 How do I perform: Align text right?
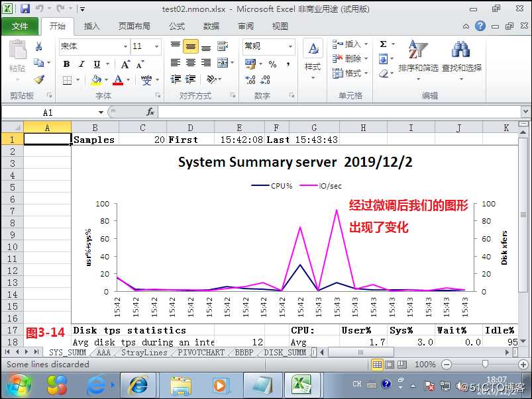coord(206,63)
